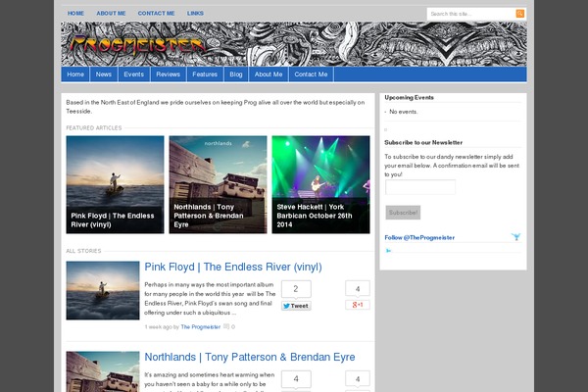Click the Google +1 button for Pink Floyd story
This screenshot has height=392, width=588.
pyautogui.click(x=358, y=305)
